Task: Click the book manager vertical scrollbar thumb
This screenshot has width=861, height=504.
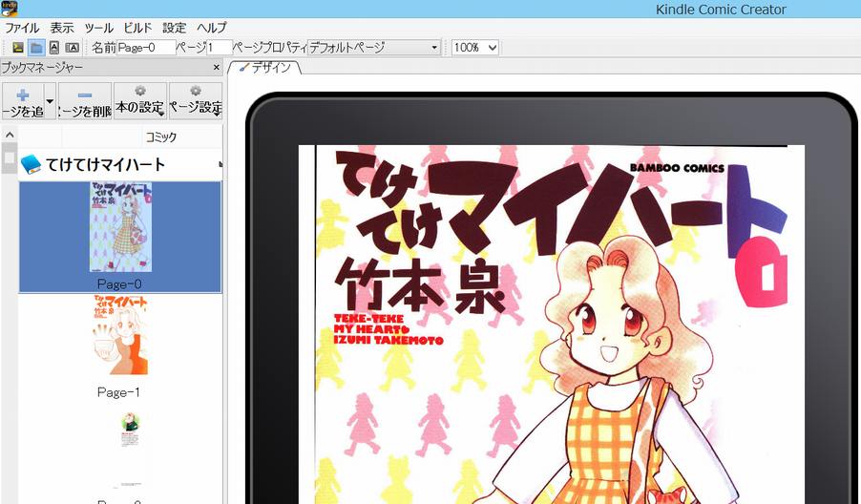Action: click(10, 158)
